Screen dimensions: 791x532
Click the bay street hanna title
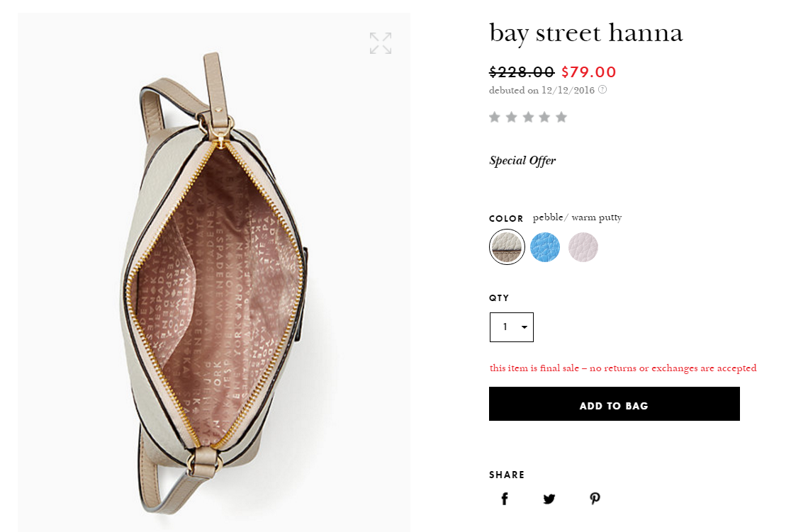coord(585,33)
